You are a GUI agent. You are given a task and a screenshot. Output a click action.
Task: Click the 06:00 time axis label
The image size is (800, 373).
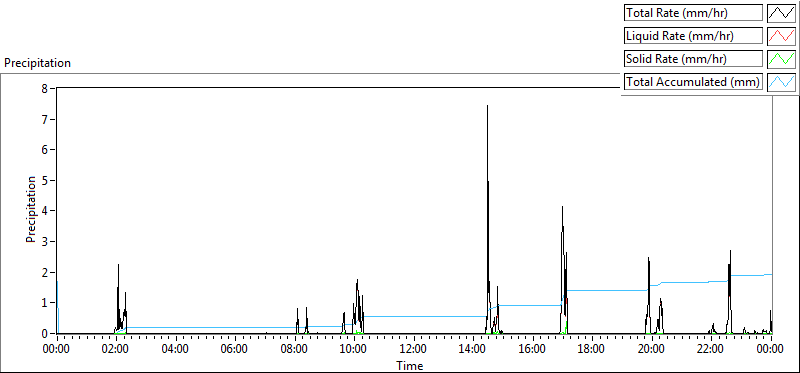[x=235, y=350]
